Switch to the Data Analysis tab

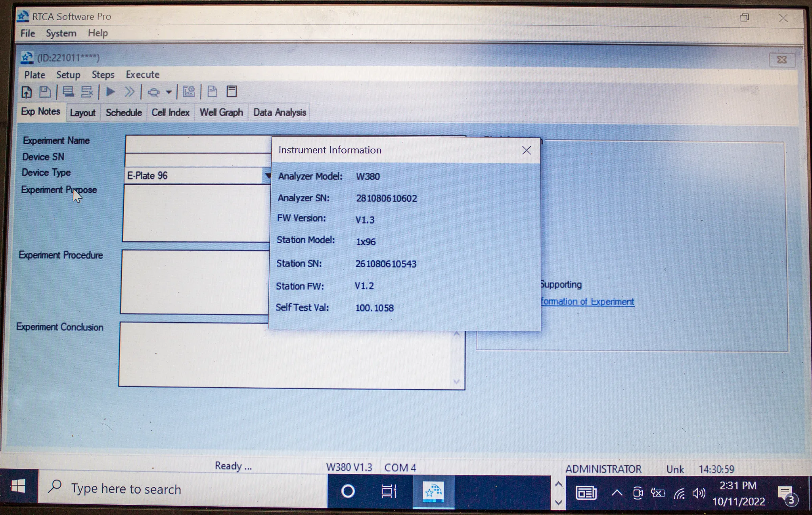[x=280, y=113]
